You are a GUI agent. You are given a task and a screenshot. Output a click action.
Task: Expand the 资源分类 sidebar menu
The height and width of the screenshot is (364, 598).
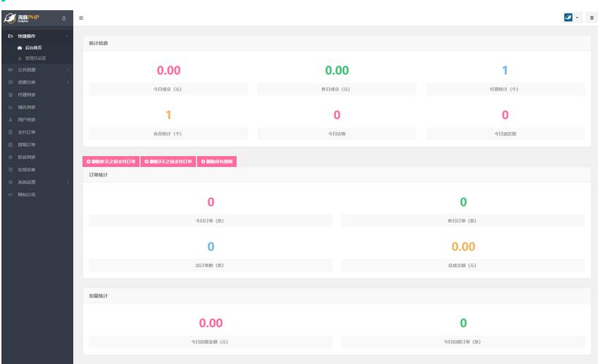coord(37,82)
